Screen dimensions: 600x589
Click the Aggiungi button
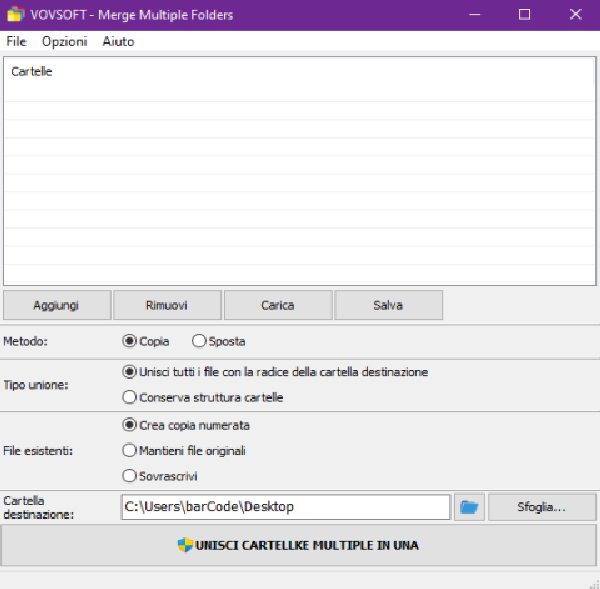click(57, 305)
